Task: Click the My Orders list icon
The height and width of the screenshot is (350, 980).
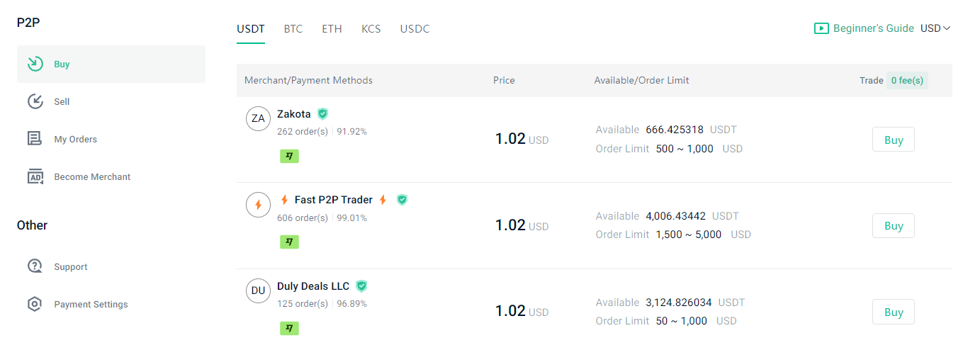Action: tap(35, 139)
